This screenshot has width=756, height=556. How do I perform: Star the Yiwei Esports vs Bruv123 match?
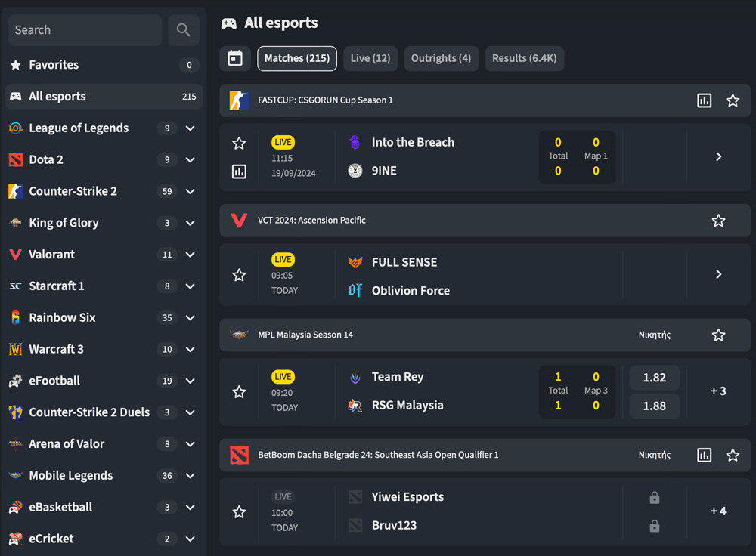tap(239, 512)
